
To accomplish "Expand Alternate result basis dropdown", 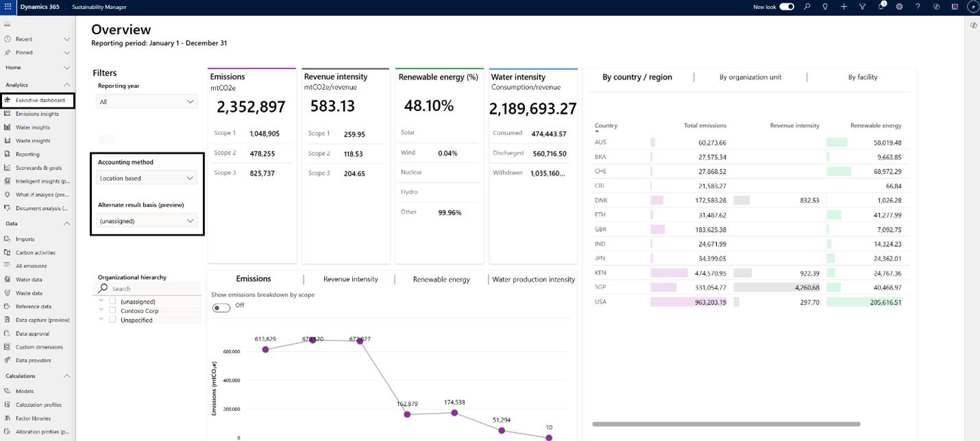I will pyautogui.click(x=147, y=221).
